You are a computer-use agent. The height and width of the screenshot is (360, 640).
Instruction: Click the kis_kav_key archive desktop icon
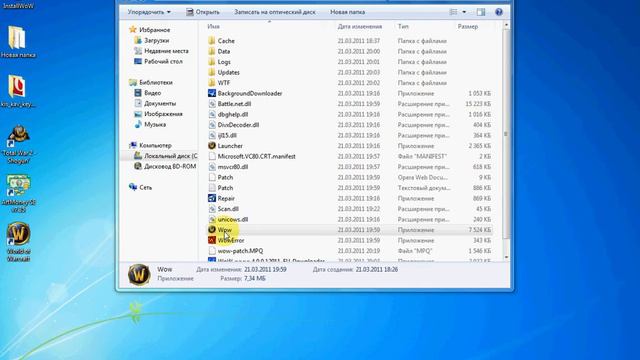pos(18,91)
